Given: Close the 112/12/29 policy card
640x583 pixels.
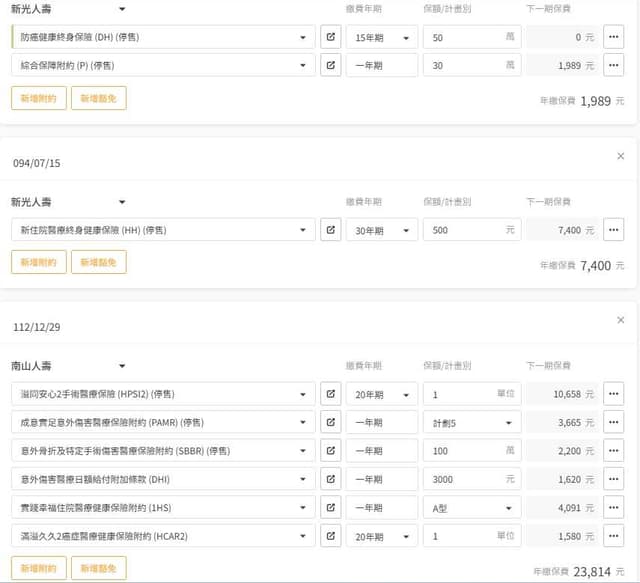Looking at the screenshot, I should [x=620, y=320].
